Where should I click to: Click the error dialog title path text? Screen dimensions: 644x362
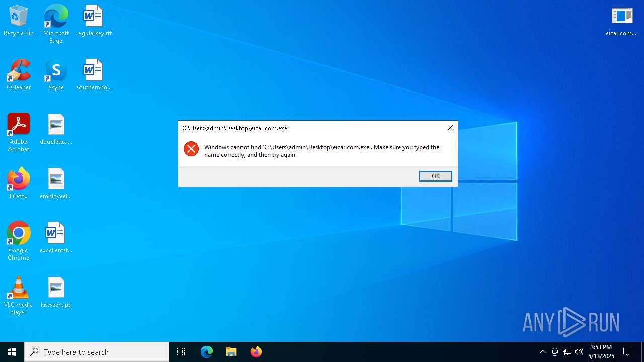tap(234, 128)
